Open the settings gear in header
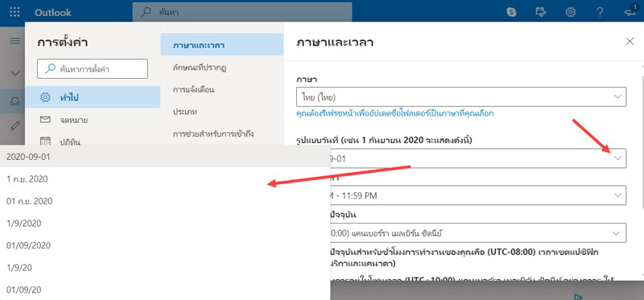Screen dimensions: 644x300 pos(571,12)
